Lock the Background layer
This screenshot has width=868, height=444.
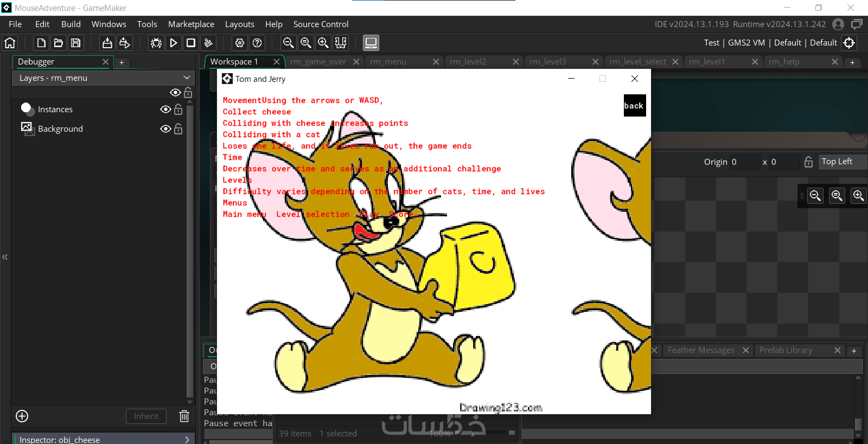point(178,129)
